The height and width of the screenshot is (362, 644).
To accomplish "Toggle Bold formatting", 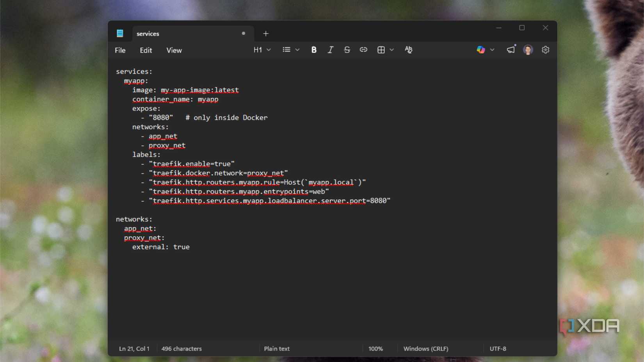I will pos(314,50).
